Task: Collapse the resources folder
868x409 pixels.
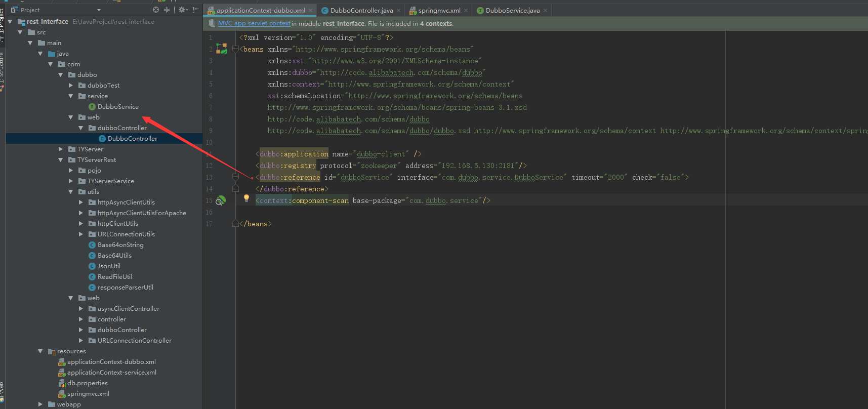Action: coord(40,351)
